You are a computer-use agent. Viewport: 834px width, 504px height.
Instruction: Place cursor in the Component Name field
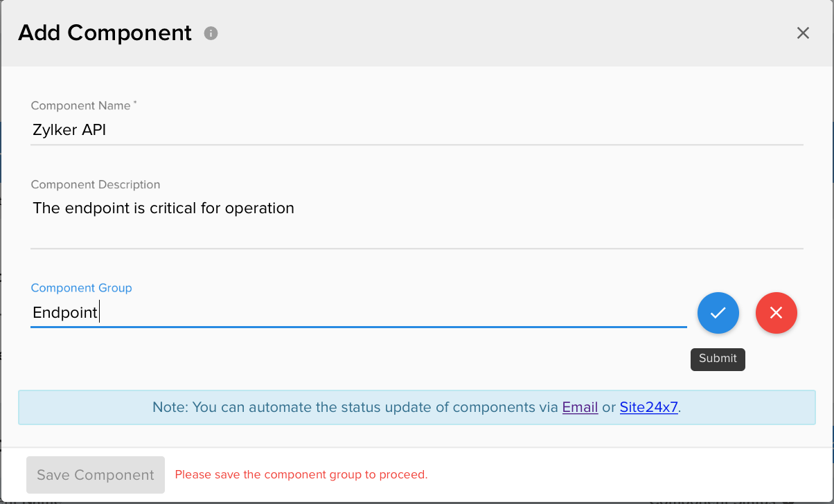(x=277, y=129)
